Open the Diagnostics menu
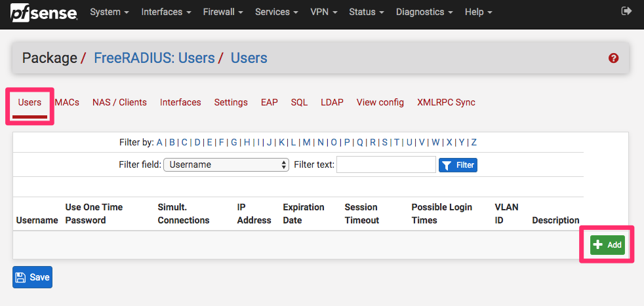This screenshot has height=306, width=644. tap(424, 12)
